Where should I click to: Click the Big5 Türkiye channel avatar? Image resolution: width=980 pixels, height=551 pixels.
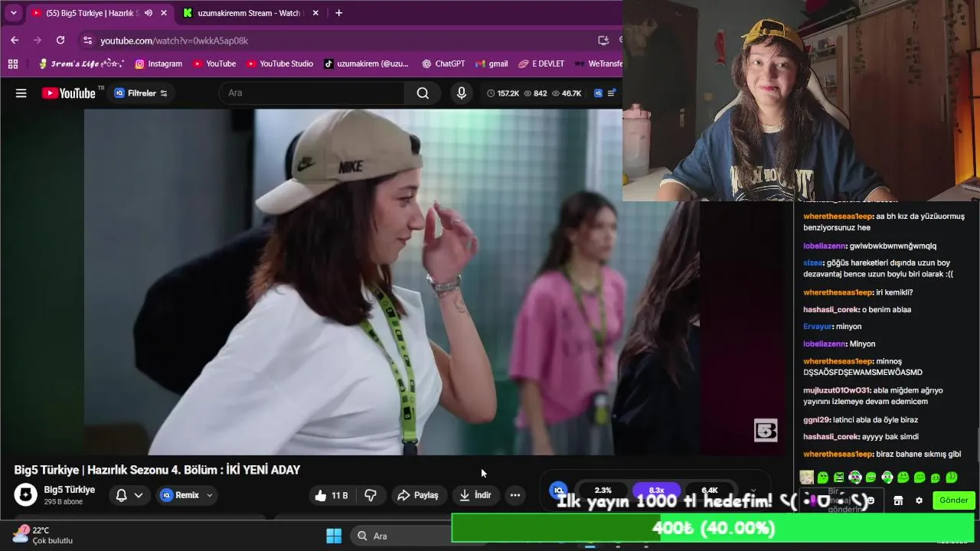point(26,495)
